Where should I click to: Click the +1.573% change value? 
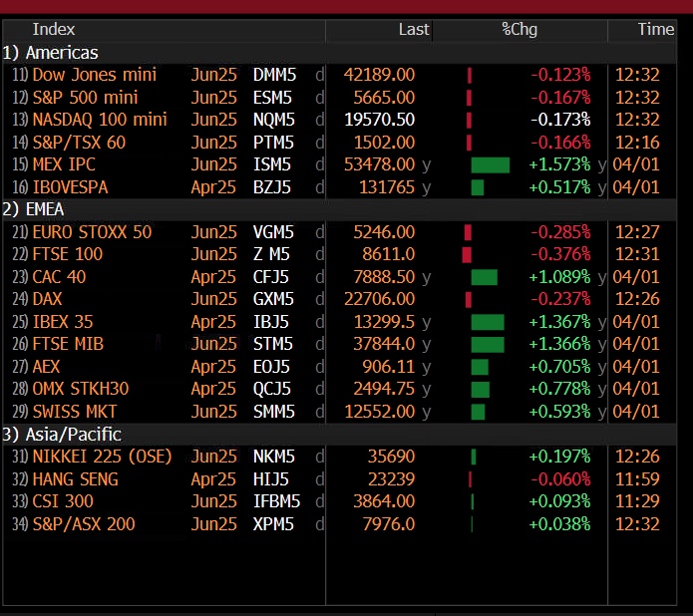point(559,164)
